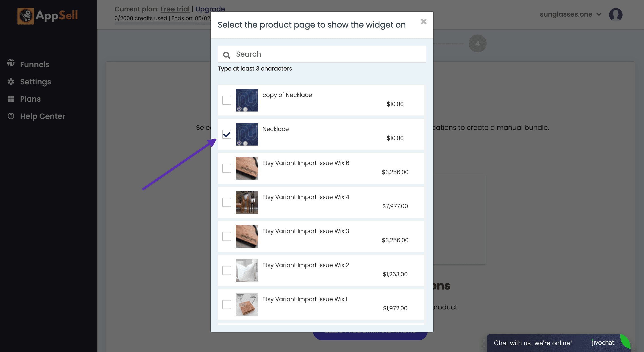Click the Upgrade plan link

210,9
